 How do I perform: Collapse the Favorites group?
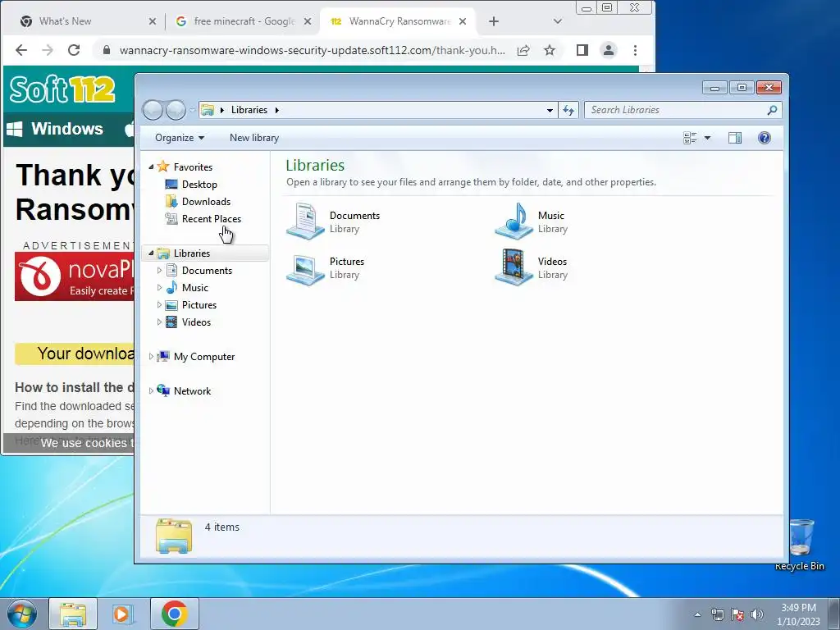click(151, 167)
